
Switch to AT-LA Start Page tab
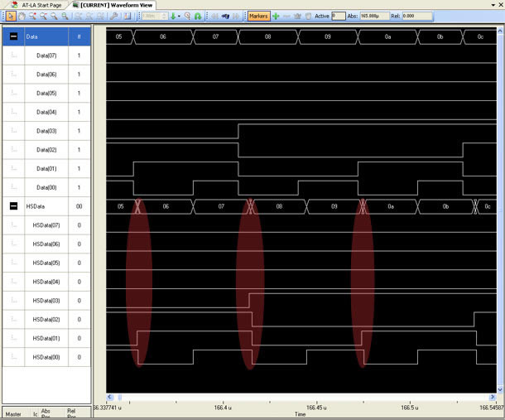(36, 5)
